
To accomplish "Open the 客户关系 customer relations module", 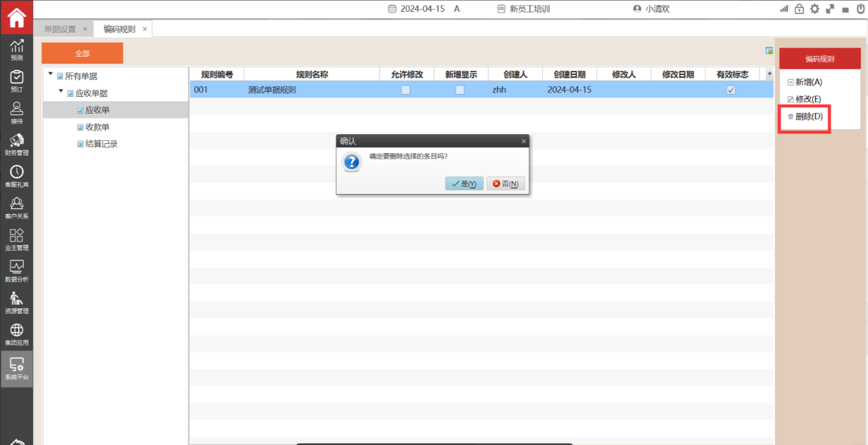I will pyautogui.click(x=17, y=207).
